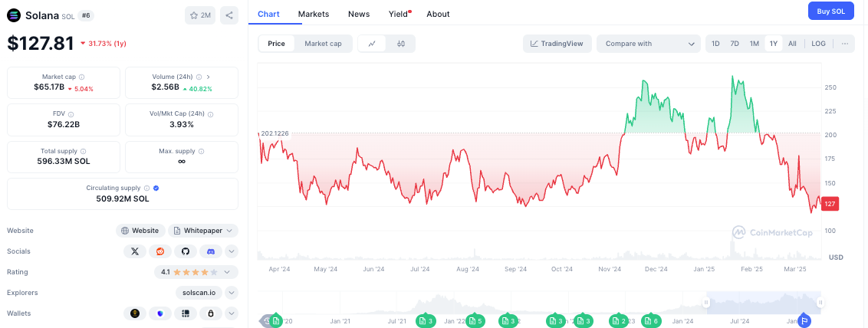868x328 pixels.
Task: Click the Vol/Mkt Cap (24h) info icon
Action: tap(210, 114)
